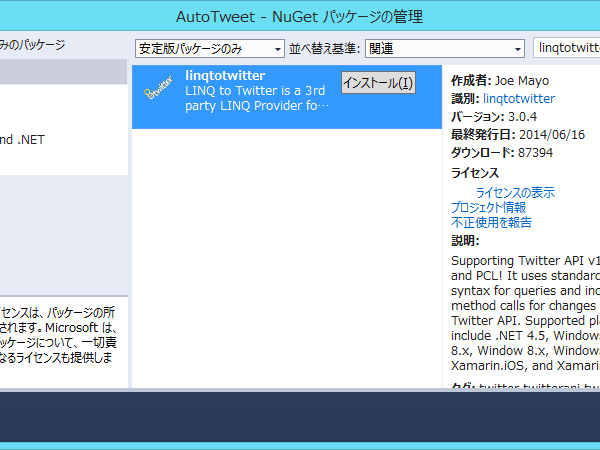Click the version value 3.0.4
This screenshot has height=450, width=600.
pyautogui.click(x=522, y=117)
